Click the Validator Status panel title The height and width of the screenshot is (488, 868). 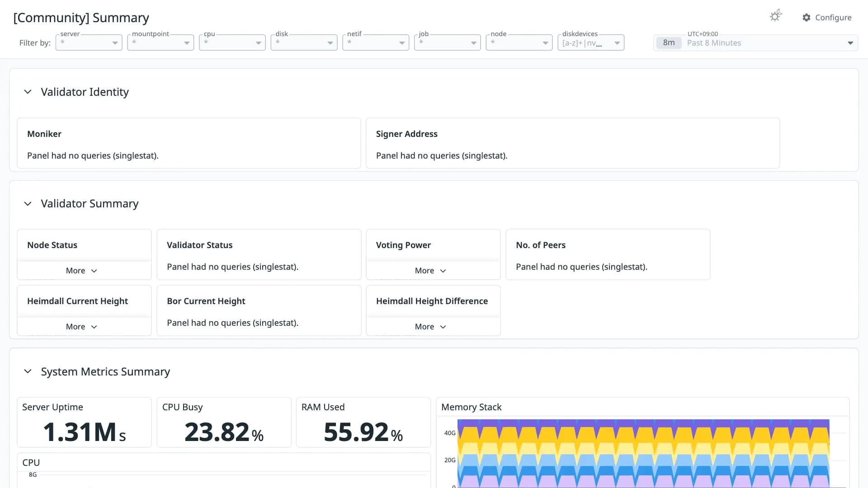(x=200, y=245)
